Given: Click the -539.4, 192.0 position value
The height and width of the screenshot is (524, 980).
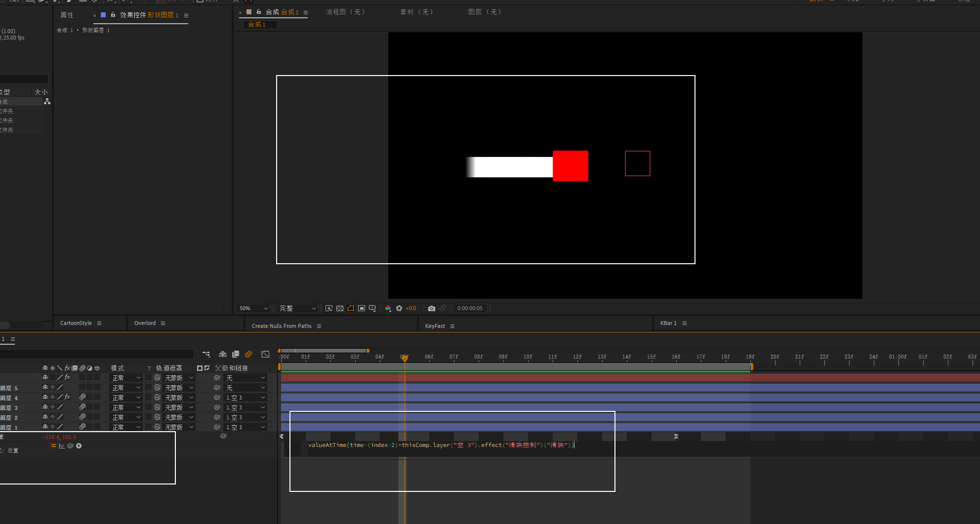Looking at the screenshot, I should (x=59, y=437).
